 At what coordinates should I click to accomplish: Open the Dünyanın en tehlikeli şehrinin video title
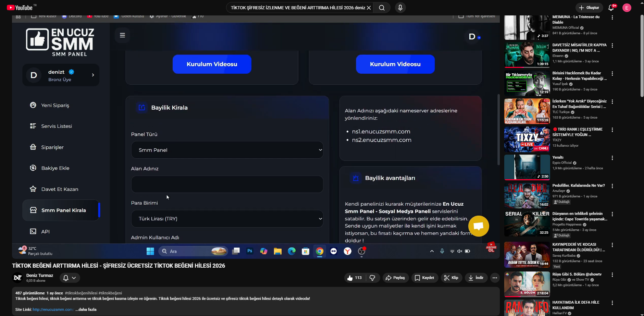[x=580, y=216]
